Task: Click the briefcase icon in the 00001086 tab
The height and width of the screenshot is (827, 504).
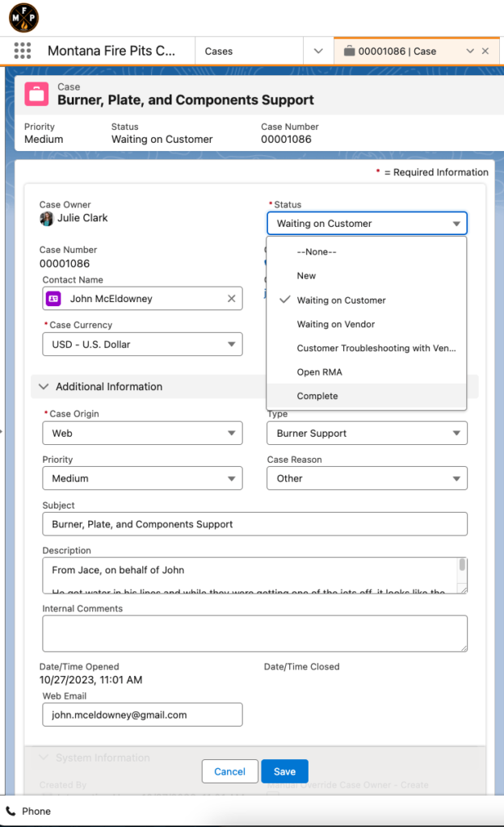Action: click(x=349, y=51)
